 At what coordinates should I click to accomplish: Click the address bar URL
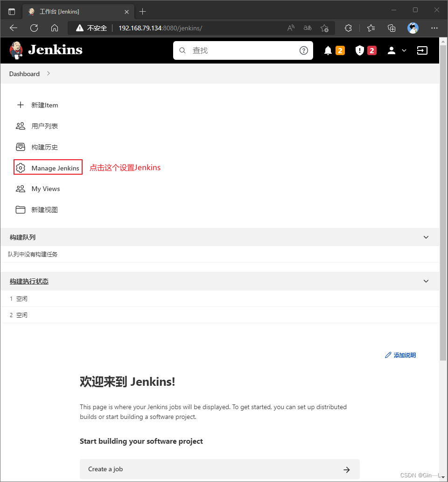160,28
